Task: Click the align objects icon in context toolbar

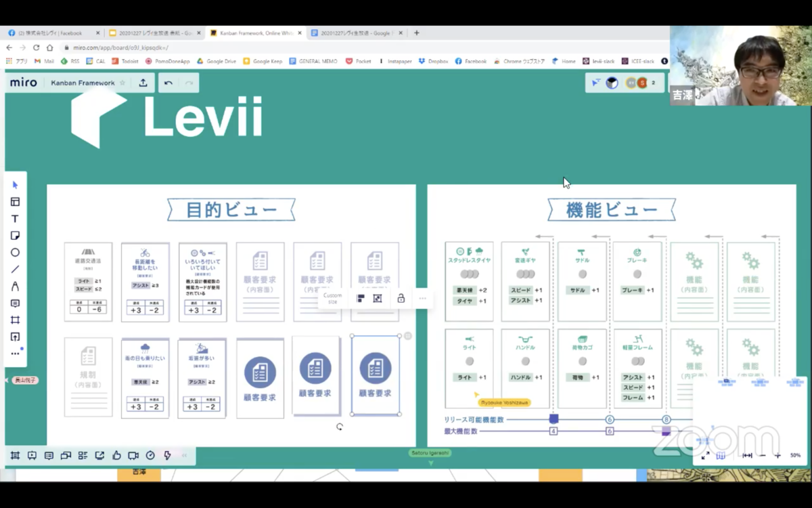Action: pos(360,298)
